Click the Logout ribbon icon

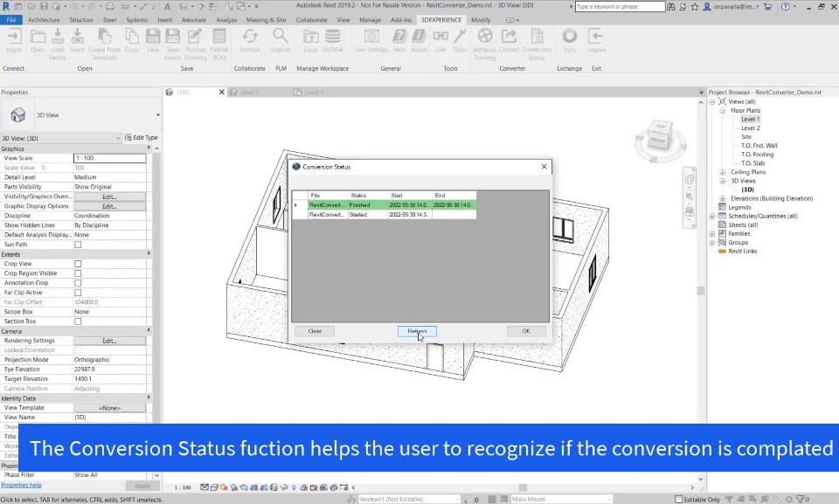click(596, 41)
